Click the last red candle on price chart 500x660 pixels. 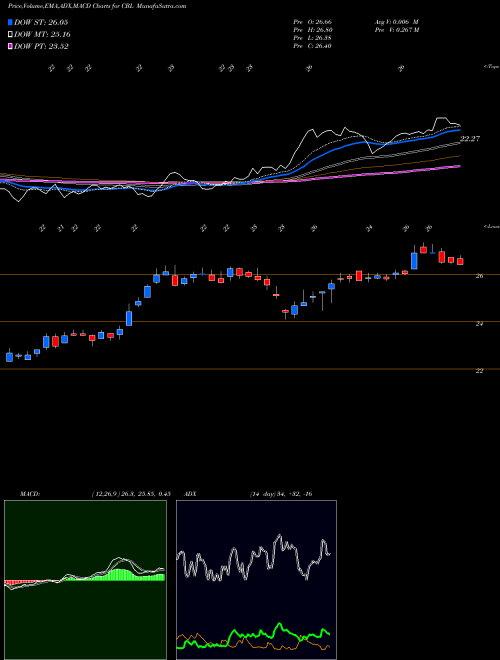tap(460, 261)
